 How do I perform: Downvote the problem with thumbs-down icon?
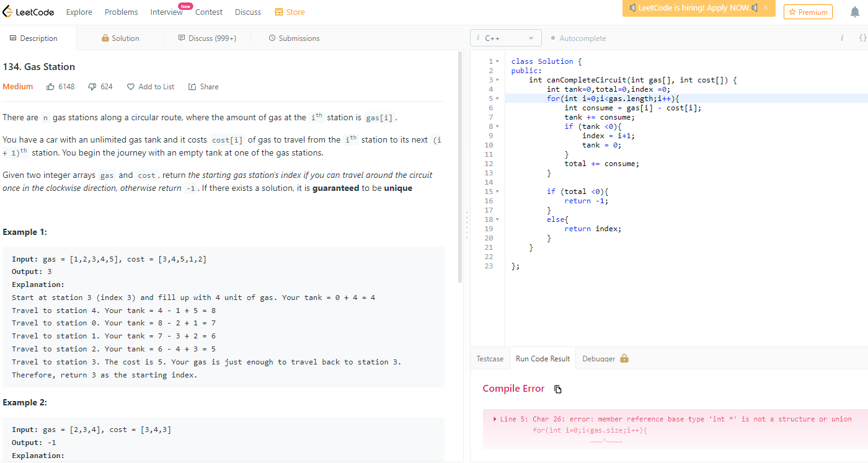click(92, 87)
